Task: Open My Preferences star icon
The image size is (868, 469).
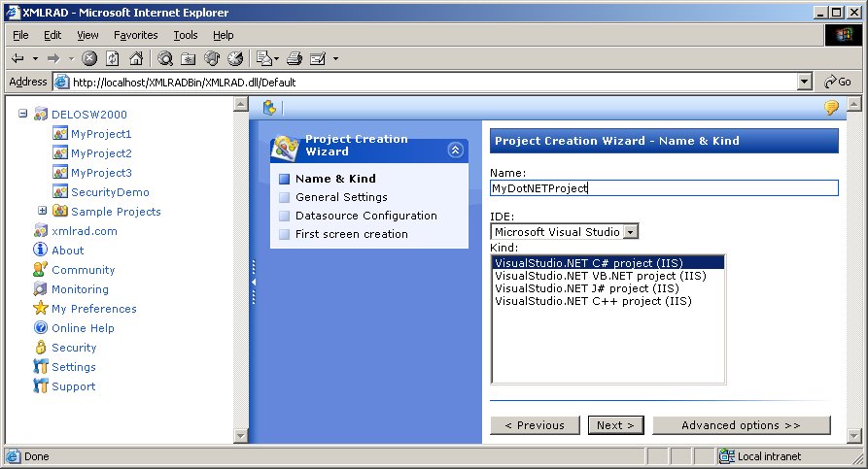Action: [x=40, y=309]
